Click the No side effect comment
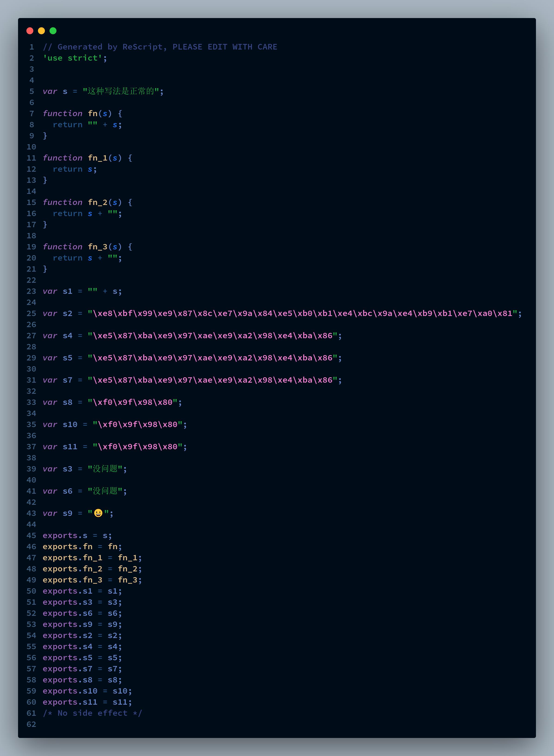Viewport: 554px width, 756px height. pyautogui.click(x=92, y=713)
